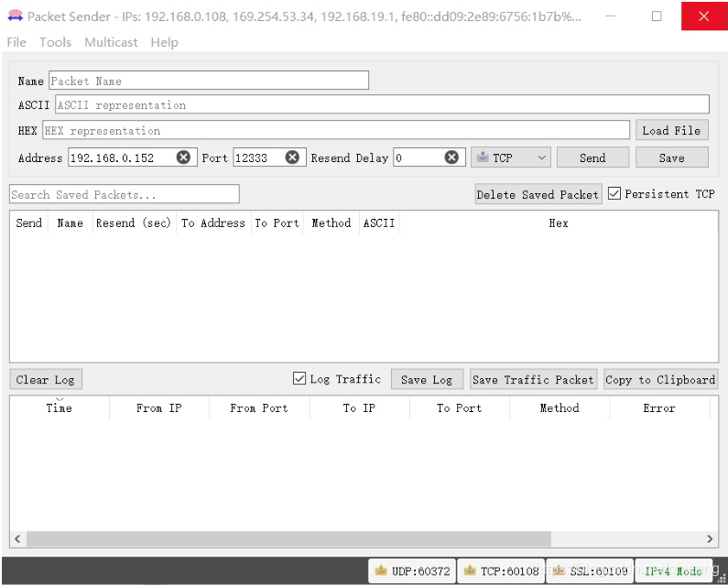Open the Tools menu

click(55, 42)
